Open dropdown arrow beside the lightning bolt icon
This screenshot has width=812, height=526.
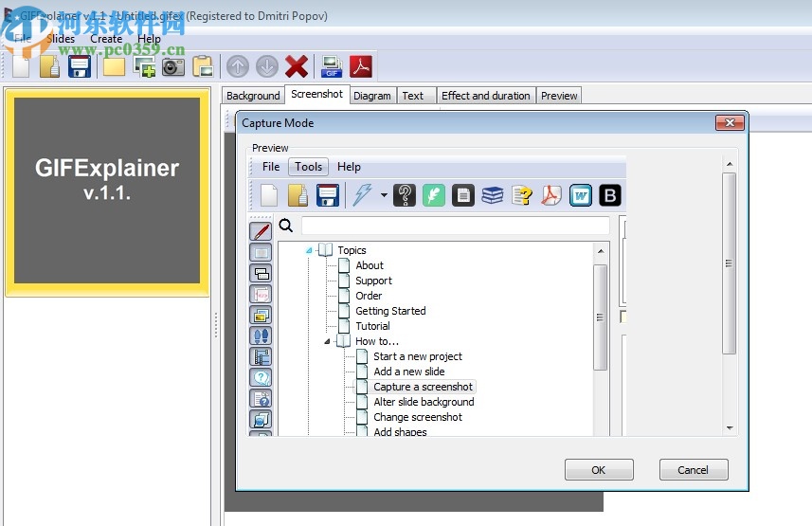[384, 195]
